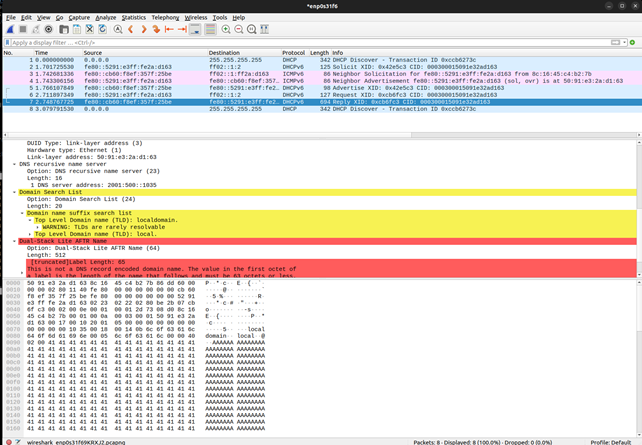Select DNS server address 2001:500::1035 line
642x445 pixels.
pos(94,185)
